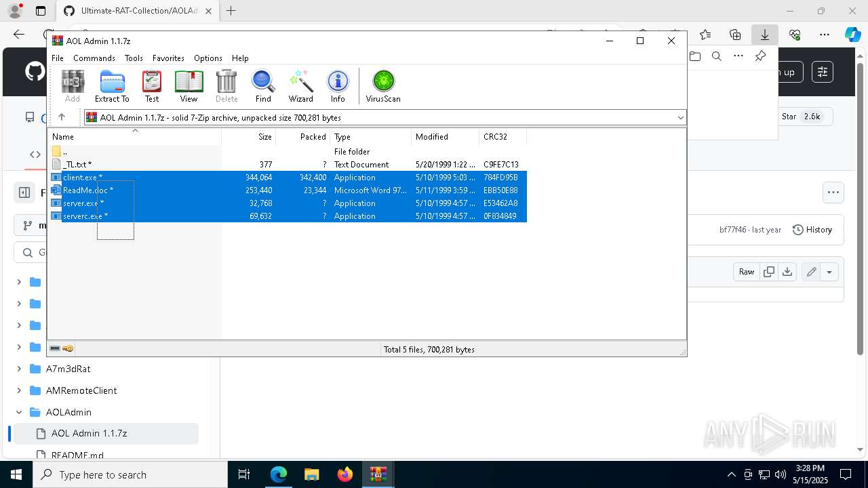Open File Explorer from taskbar
868x488 pixels.
pos(312,474)
